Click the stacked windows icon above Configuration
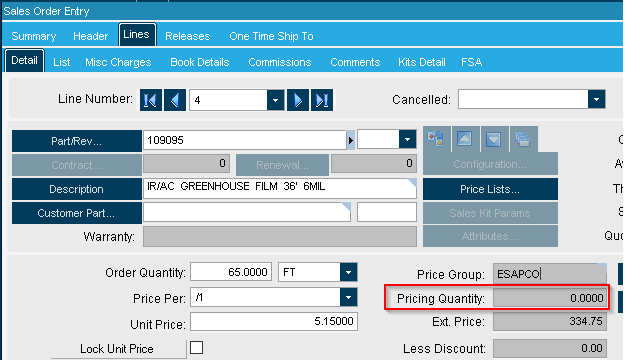Screen dimensions: 628x364 pyautogui.click(x=523, y=139)
